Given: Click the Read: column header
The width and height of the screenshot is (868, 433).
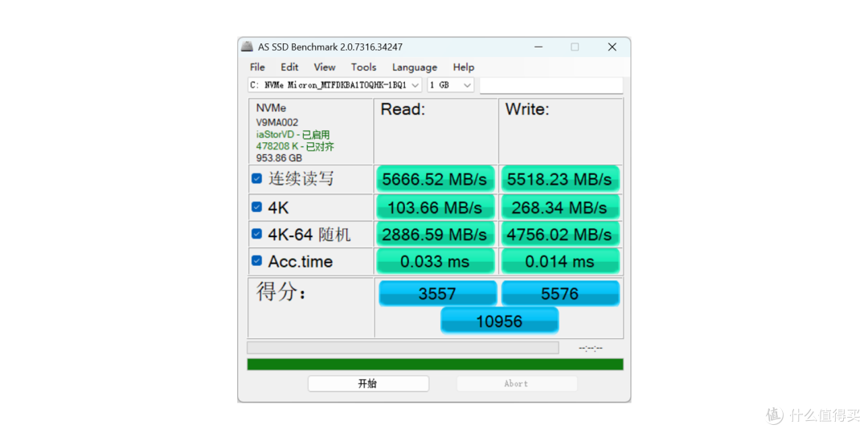Looking at the screenshot, I should [x=403, y=109].
